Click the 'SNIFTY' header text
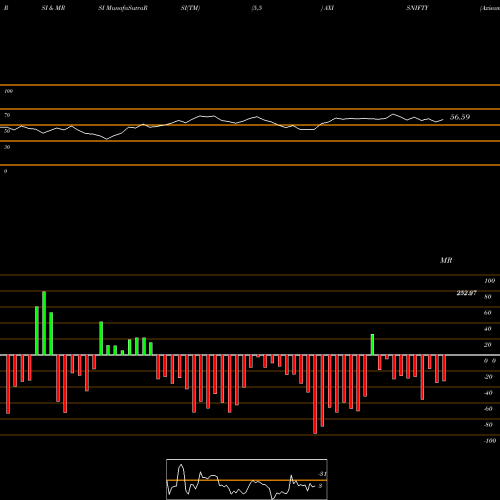The width and height of the screenshot is (500, 500). tap(417, 8)
